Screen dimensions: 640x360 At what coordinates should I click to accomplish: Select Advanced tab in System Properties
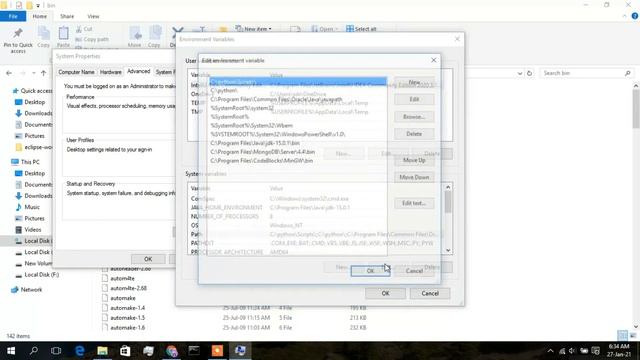click(x=138, y=71)
